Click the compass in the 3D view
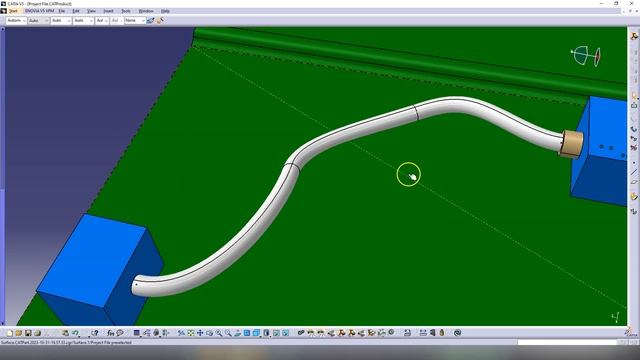This screenshot has height=360, width=640. point(586,56)
